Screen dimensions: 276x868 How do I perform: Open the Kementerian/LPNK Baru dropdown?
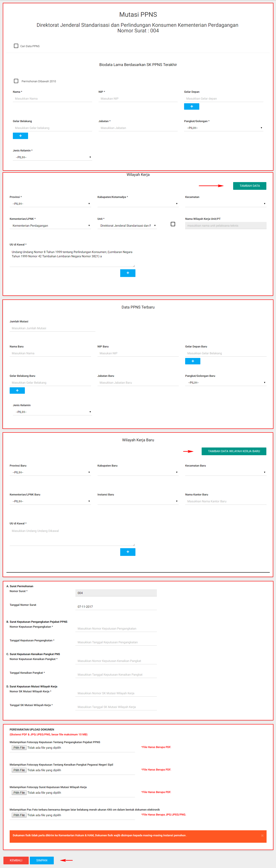50,501
